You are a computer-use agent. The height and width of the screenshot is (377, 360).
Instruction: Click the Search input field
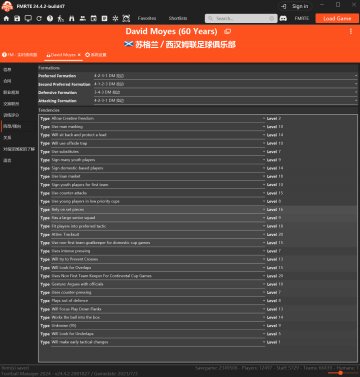pyautogui.click(x=241, y=18)
